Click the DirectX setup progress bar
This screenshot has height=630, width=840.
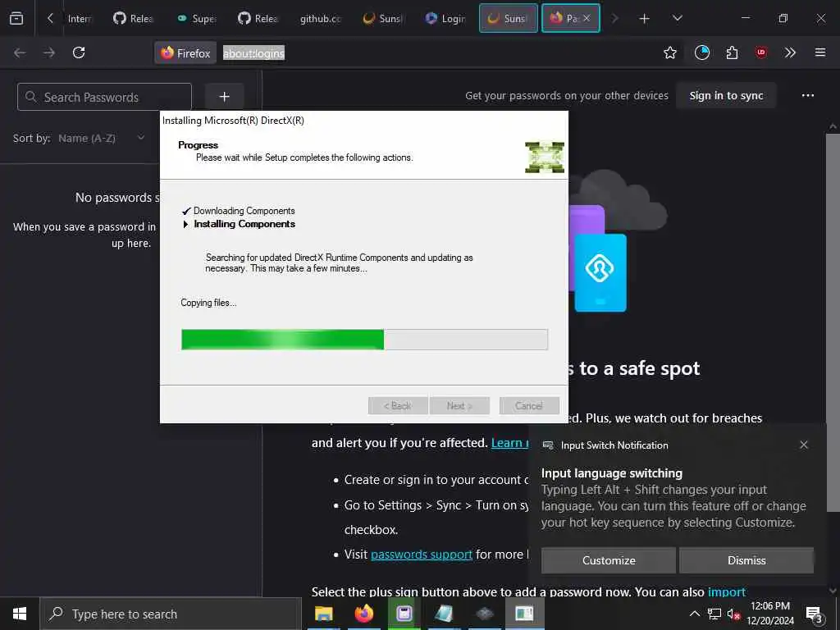(364, 340)
